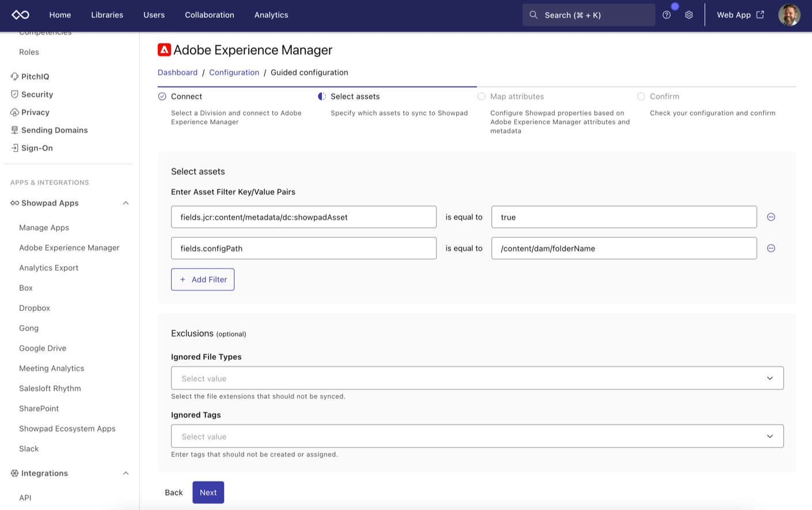Image resolution: width=812 pixels, height=510 pixels.
Task: Open Google Drive in the sidebar
Action: coord(43,348)
